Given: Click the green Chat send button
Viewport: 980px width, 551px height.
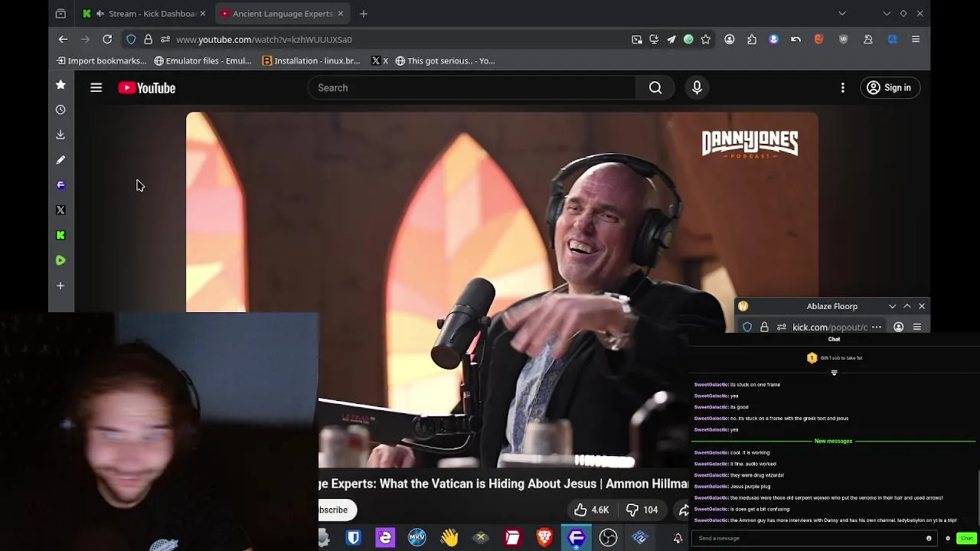Looking at the screenshot, I should click(x=966, y=538).
